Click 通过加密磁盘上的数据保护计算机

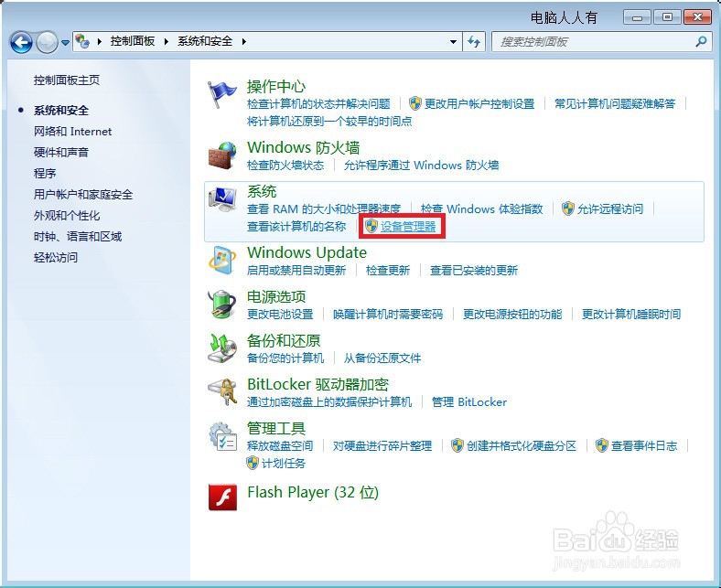tap(329, 401)
